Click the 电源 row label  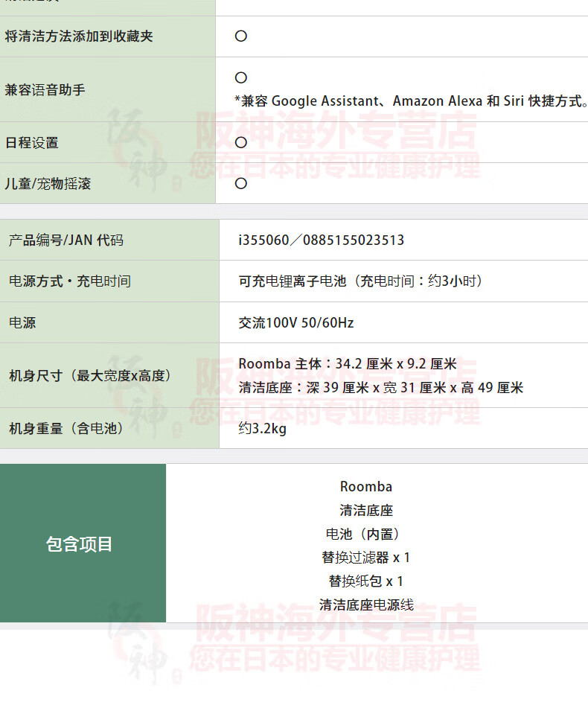22,323
